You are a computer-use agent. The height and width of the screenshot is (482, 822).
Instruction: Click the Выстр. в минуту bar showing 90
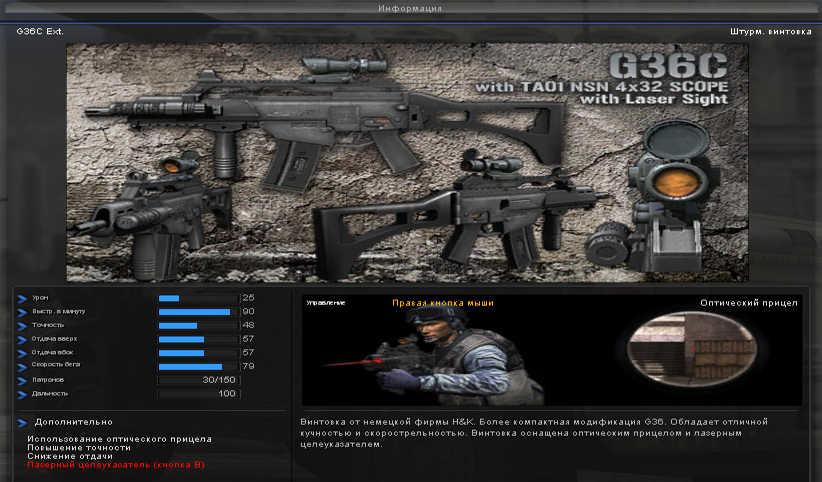pos(199,312)
